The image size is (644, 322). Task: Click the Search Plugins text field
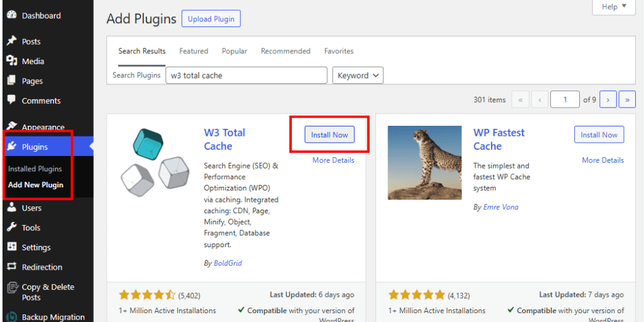[x=247, y=75]
